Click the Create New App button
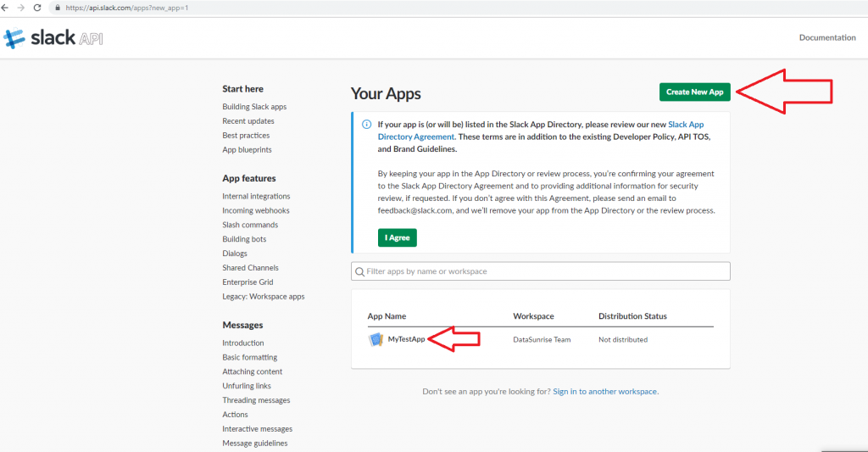Image resolution: width=868 pixels, height=452 pixels. [x=695, y=92]
